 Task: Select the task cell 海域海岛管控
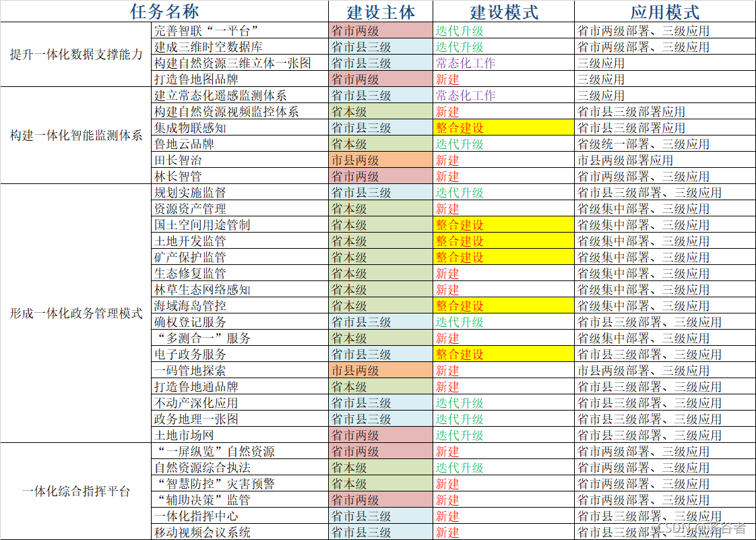[240, 305]
